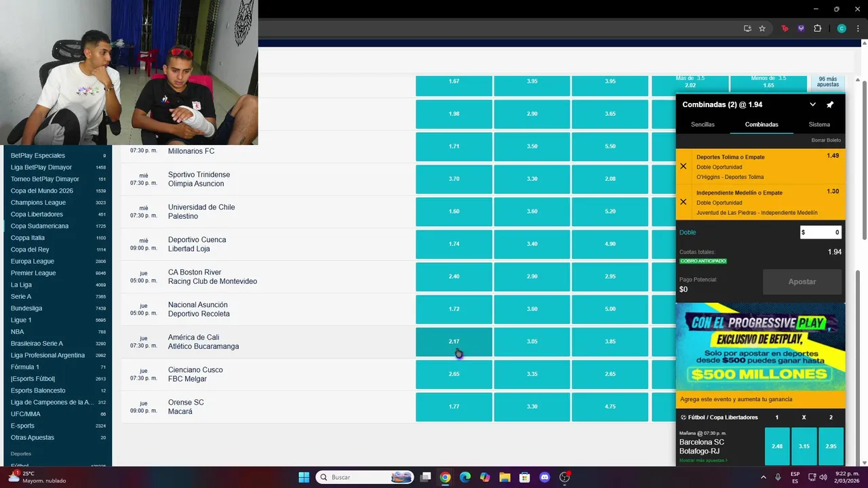Viewport: 868px width, 488px height.
Task: Open Chrome three-dot menu
Action: tap(858, 28)
